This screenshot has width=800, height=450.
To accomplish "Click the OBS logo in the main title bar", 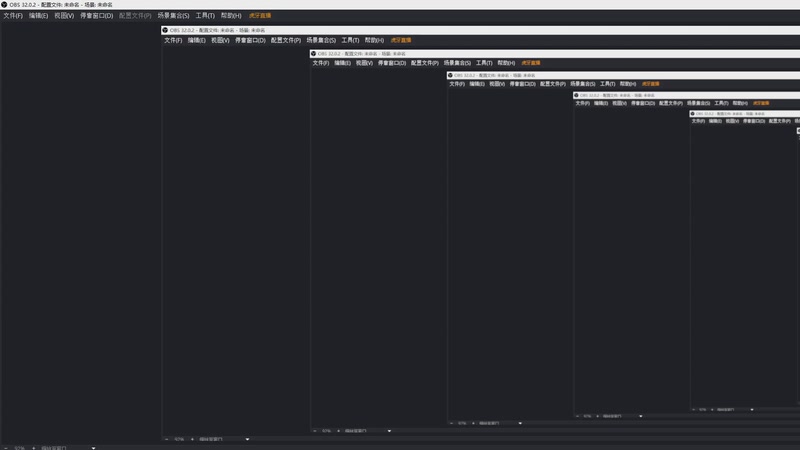I will [x=4, y=5].
